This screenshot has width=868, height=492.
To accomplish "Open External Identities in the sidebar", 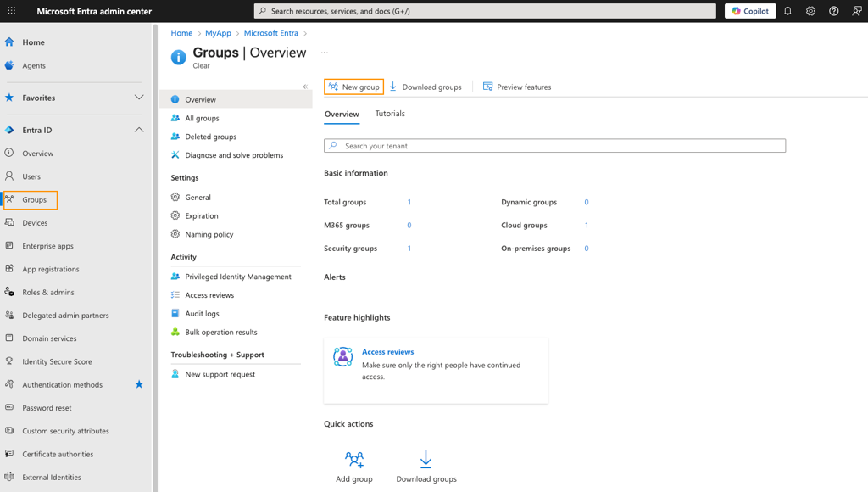I will coord(52,477).
